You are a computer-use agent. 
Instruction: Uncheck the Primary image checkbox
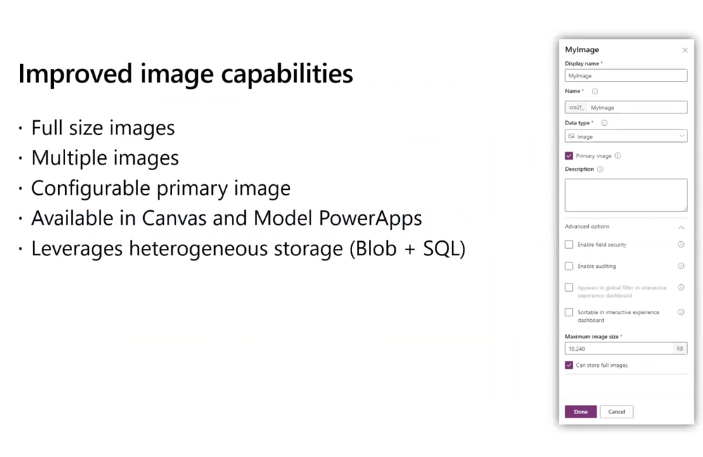coord(570,155)
